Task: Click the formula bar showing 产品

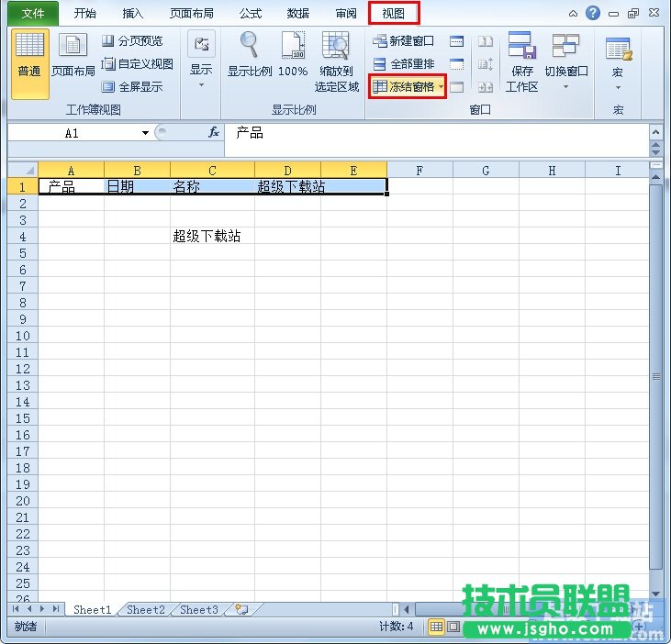Action: coord(437,140)
